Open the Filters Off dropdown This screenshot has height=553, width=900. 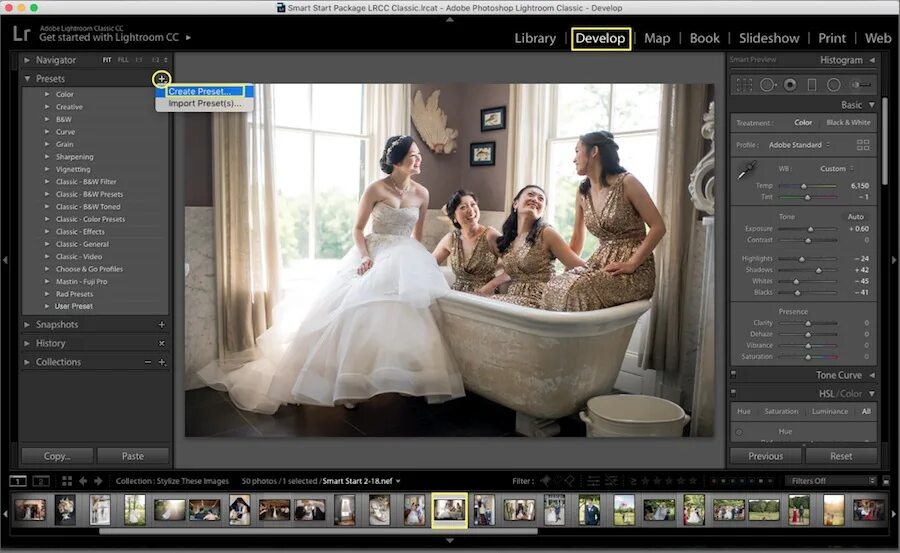click(831, 481)
